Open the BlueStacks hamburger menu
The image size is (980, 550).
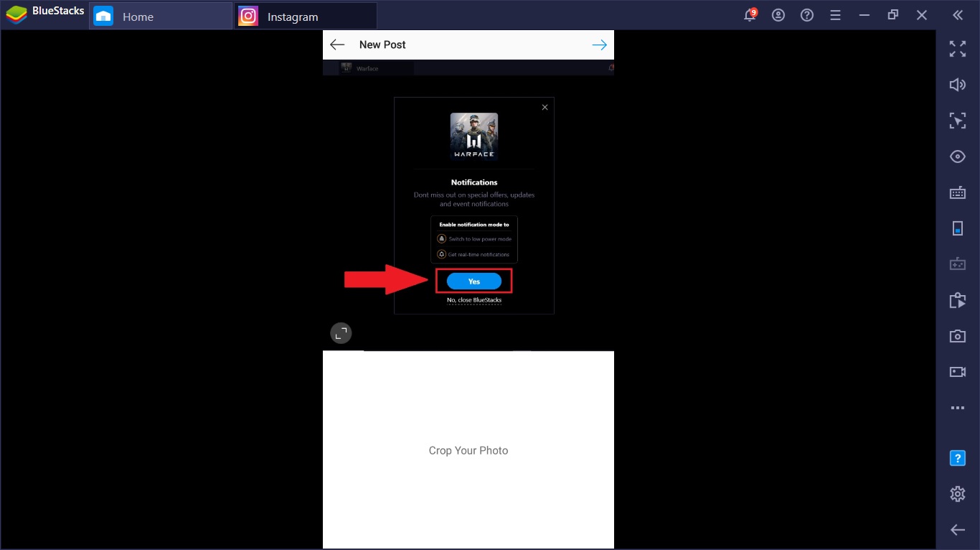coord(836,15)
